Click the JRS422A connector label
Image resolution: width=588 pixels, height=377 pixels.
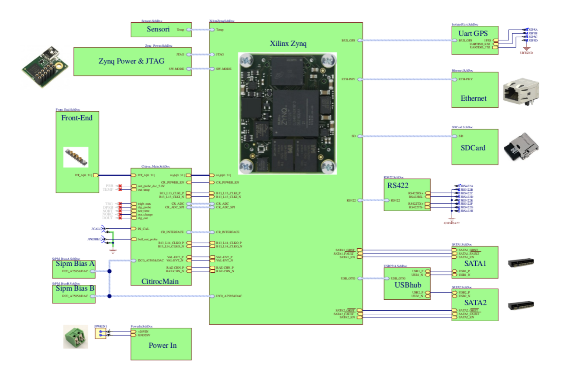point(466,186)
